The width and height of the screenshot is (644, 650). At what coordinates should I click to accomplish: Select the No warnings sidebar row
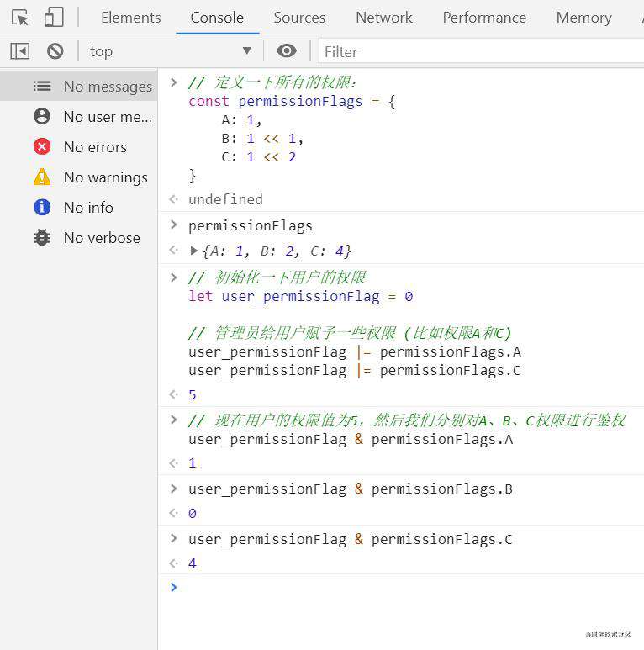coord(79,177)
